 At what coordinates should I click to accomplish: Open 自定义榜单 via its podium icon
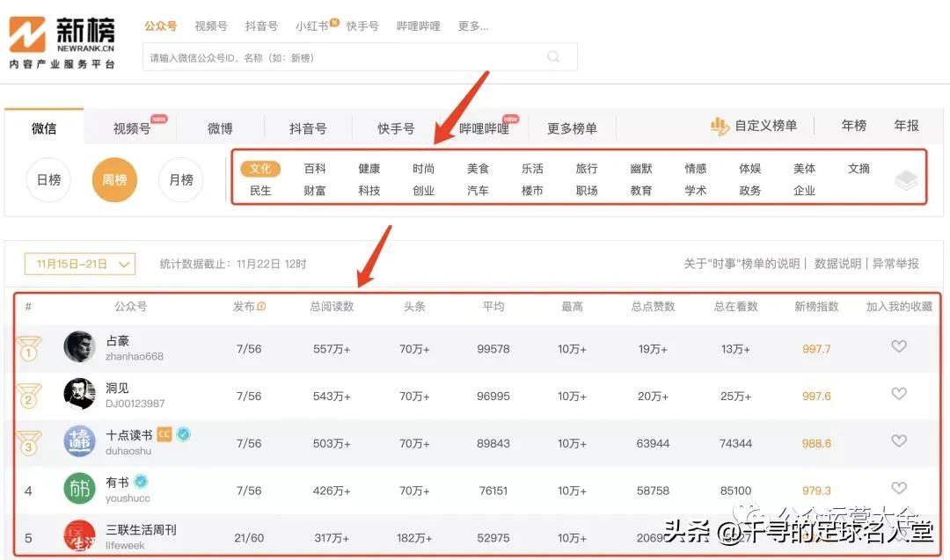[719, 126]
